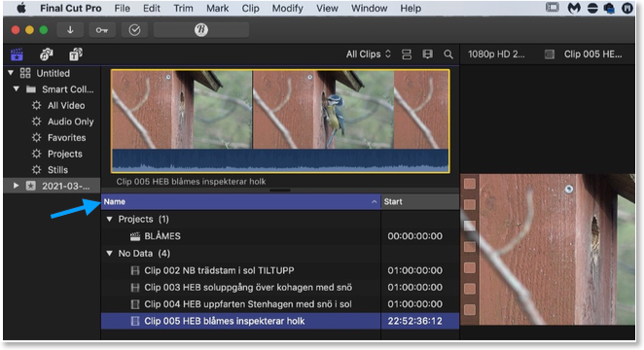Click the blue tit filmstrip thumbnail
This screenshot has width=644, height=350.
[x=323, y=109]
